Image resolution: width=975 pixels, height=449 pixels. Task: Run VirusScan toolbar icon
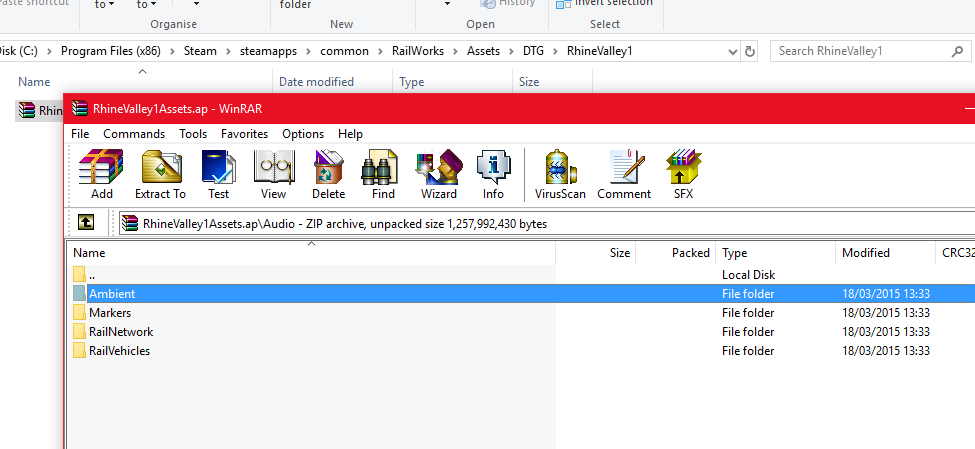coord(561,167)
